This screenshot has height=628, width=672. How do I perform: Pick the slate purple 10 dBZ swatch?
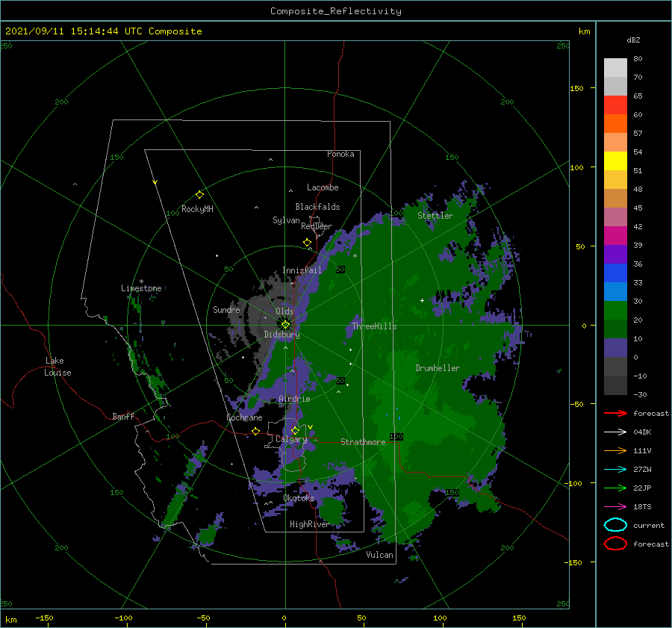(x=615, y=347)
